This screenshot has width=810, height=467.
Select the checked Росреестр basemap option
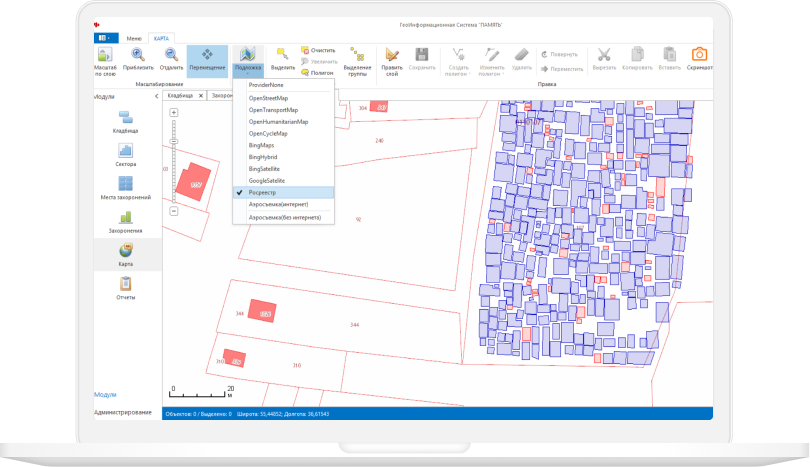283,192
